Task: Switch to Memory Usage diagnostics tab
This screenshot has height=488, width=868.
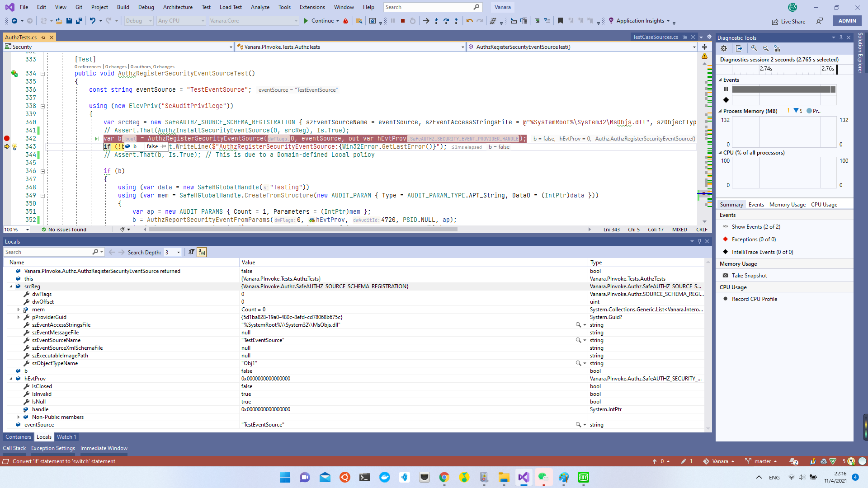Action: pos(787,205)
